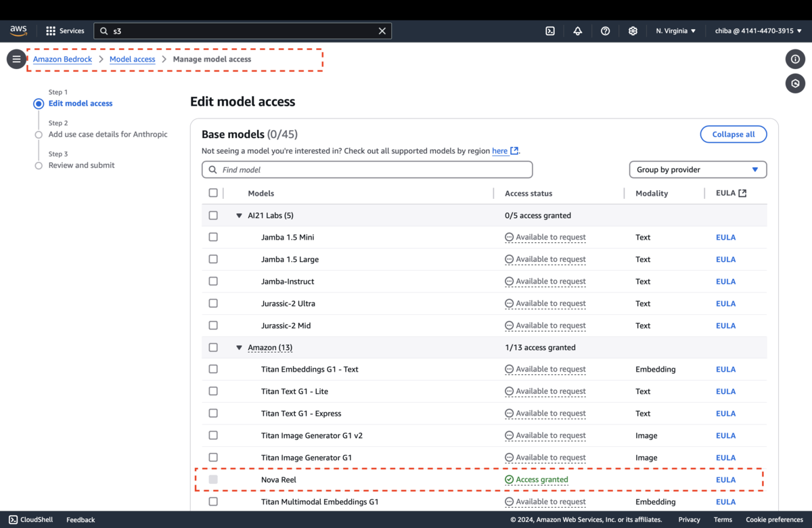
Task: Open the Terms footer link
Action: pyautogui.click(x=723, y=520)
